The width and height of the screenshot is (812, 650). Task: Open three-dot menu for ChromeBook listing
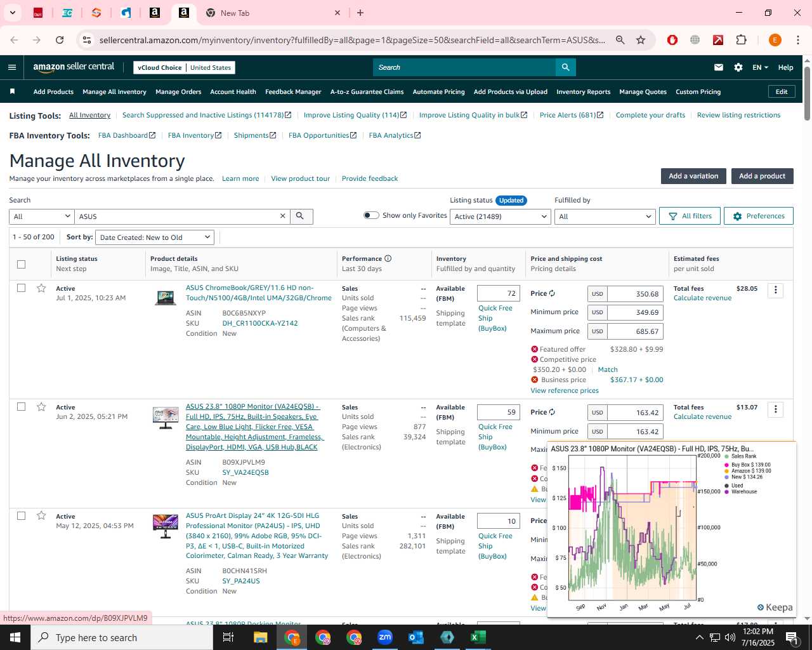coord(775,291)
